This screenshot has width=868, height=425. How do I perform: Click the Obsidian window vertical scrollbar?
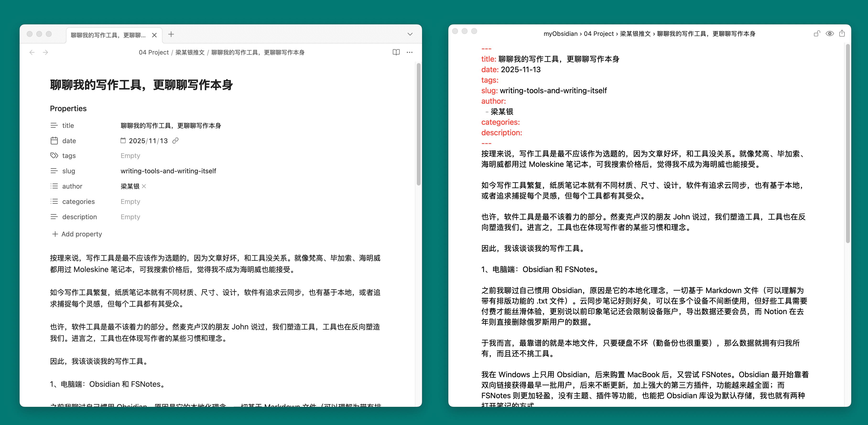point(418,124)
